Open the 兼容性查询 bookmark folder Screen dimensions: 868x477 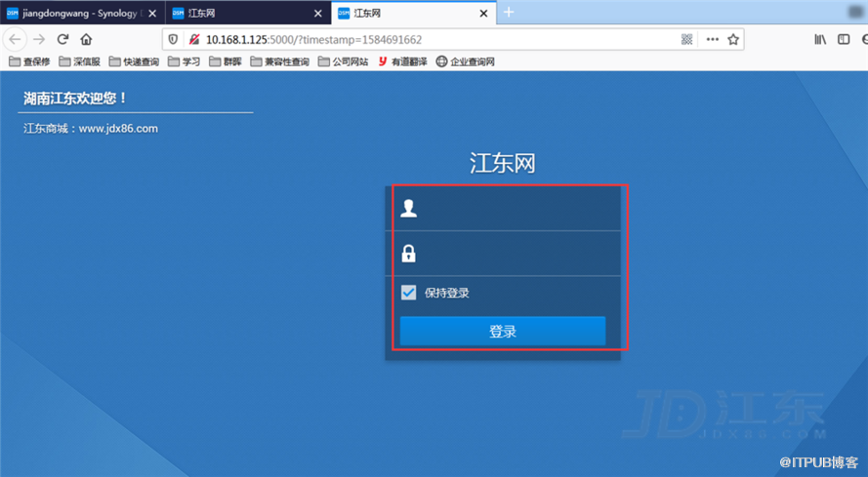(279, 61)
